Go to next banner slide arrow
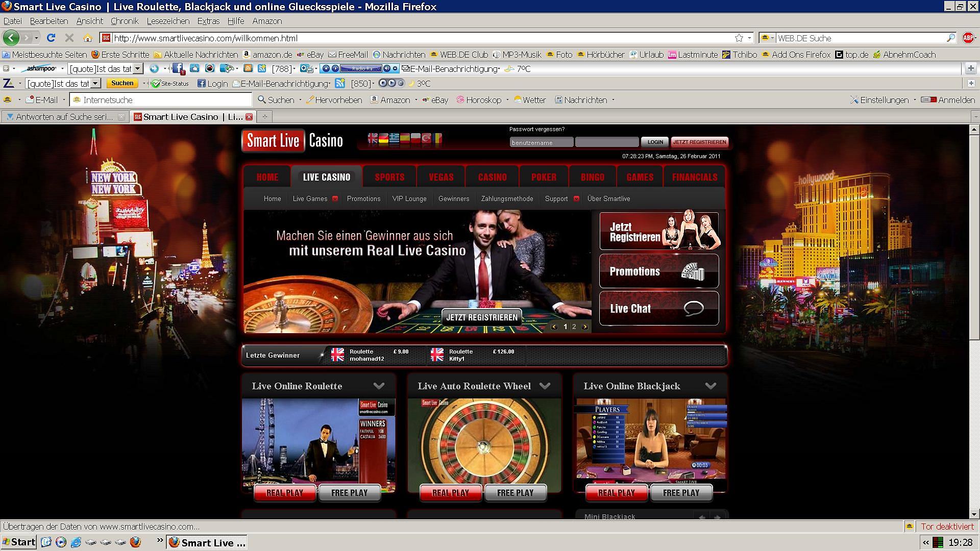 coord(585,327)
